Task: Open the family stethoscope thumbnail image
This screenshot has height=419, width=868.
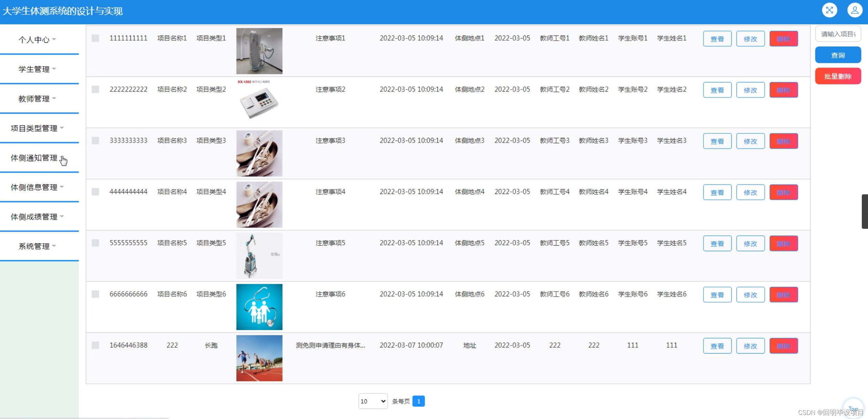Action: (259, 307)
